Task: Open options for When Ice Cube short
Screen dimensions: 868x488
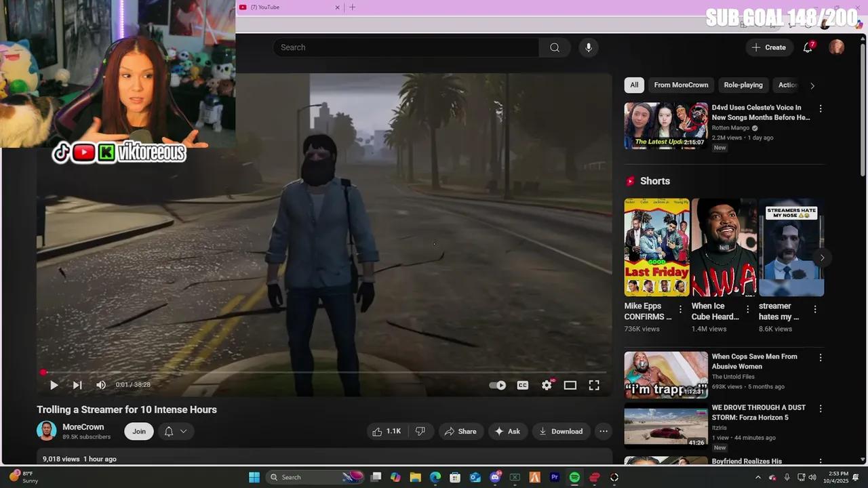Action: pyautogui.click(x=748, y=309)
